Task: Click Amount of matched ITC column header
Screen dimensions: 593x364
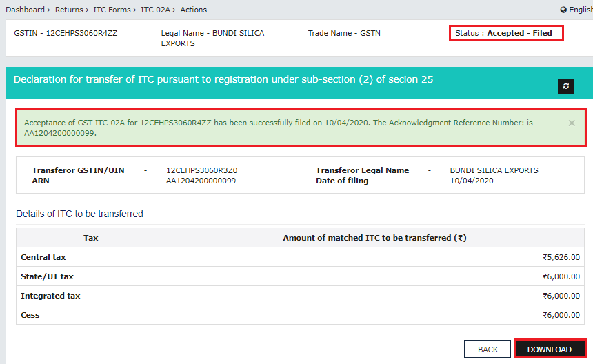Action: pyautogui.click(x=374, y=238)
